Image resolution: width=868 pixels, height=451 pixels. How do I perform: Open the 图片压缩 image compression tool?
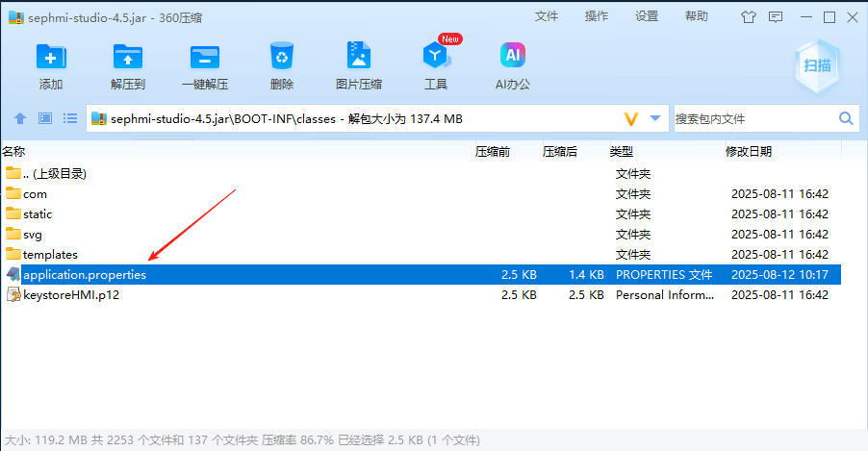coord(359,55)
